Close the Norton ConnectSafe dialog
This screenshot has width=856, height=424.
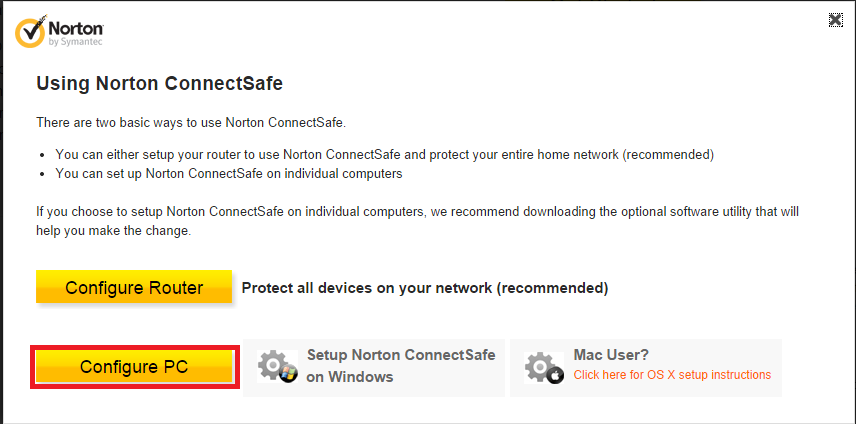pos(835,19)
